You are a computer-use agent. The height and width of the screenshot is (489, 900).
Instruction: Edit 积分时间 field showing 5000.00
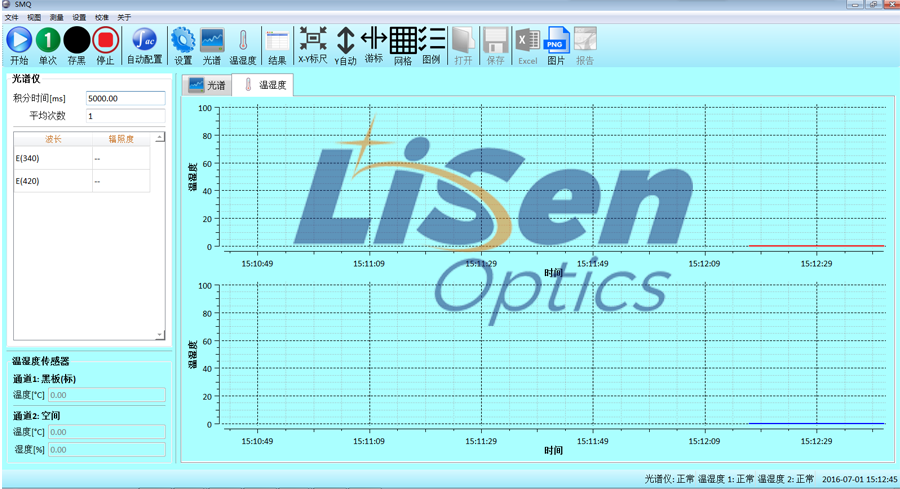pos(126,98)
